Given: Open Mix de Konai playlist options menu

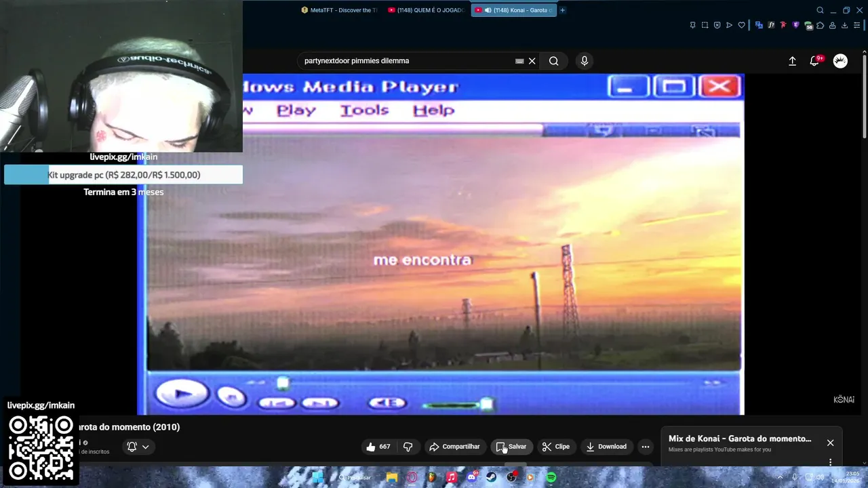Looking at the screenshot, I should tap(830, 462).
